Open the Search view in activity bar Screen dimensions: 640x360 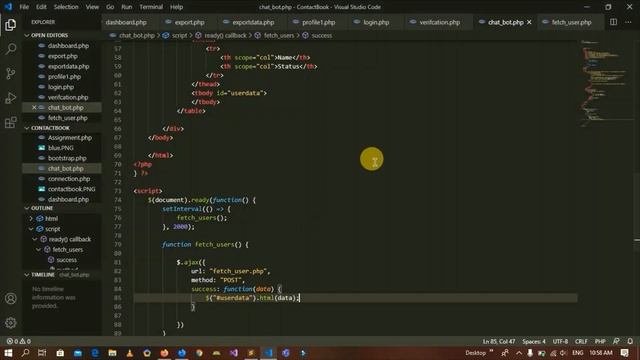(x=11, y=49)
